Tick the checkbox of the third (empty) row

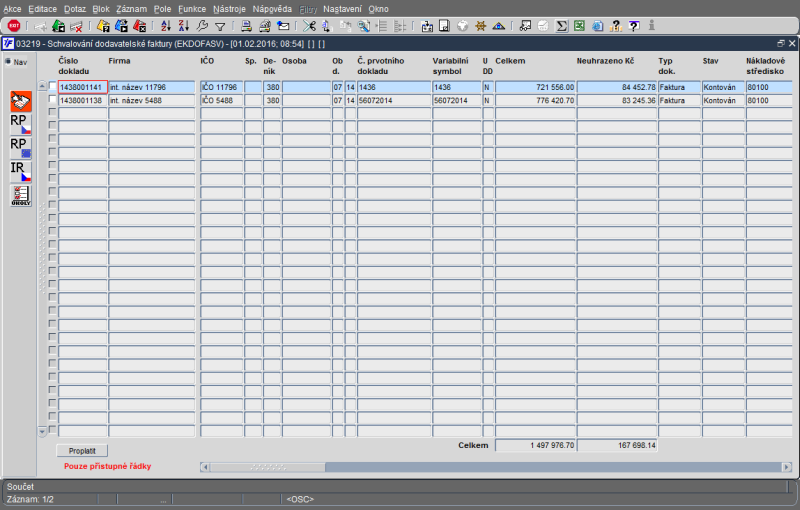[52, 113]
